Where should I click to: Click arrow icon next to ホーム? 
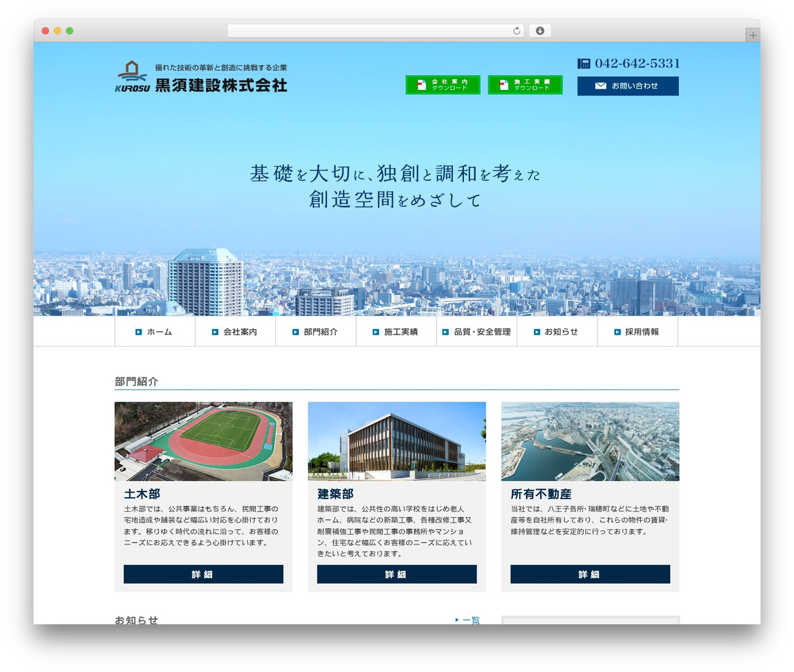[139, 332]
